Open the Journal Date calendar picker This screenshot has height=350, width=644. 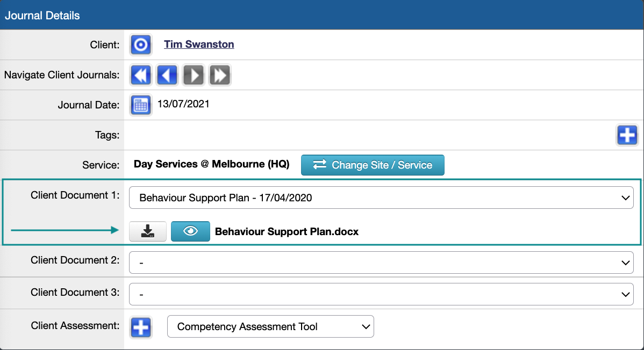(x=140, y=105)
